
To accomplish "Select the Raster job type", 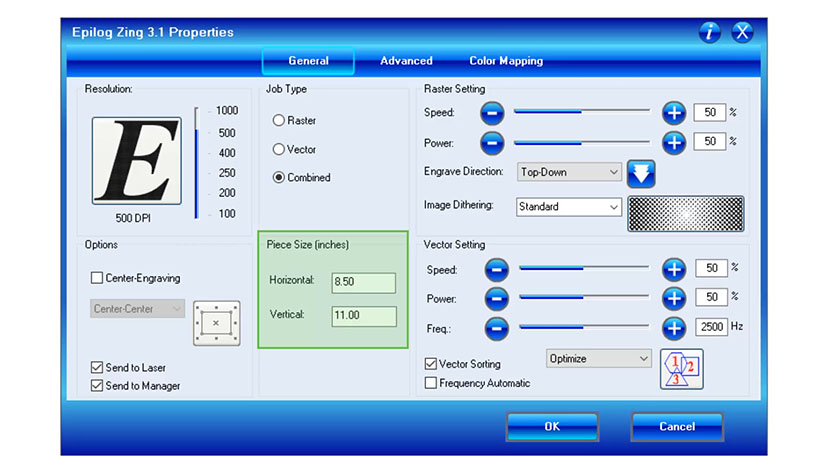I will (x=279, y=121).
